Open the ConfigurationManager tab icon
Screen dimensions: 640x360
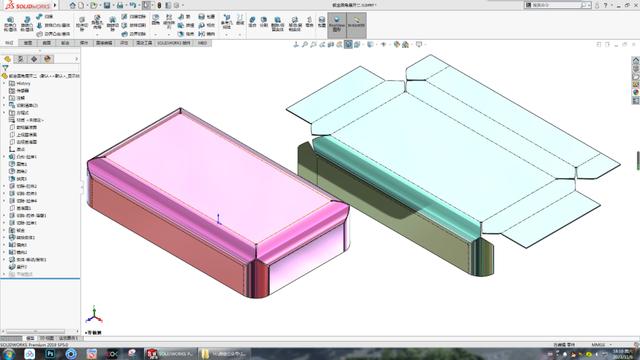click(34, 59)
